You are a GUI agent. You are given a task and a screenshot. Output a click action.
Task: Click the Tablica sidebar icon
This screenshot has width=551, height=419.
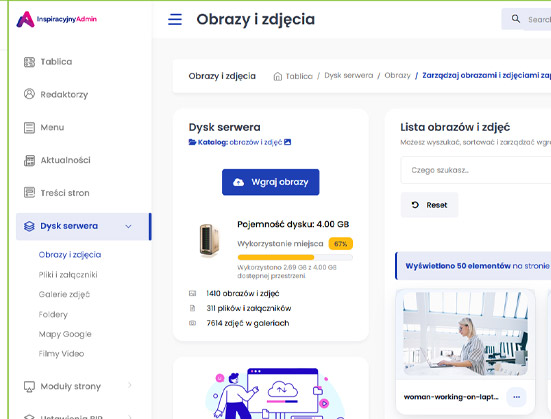click(x=29, y=62)
